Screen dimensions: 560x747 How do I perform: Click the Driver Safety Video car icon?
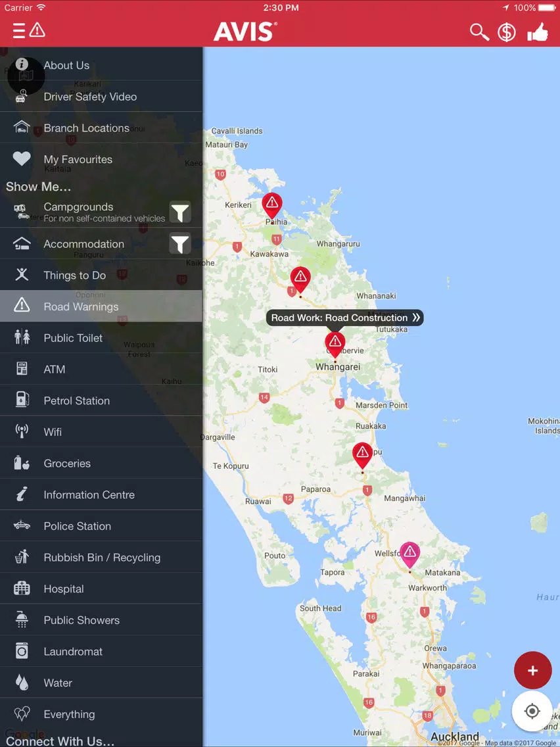(x=22, y=96)
